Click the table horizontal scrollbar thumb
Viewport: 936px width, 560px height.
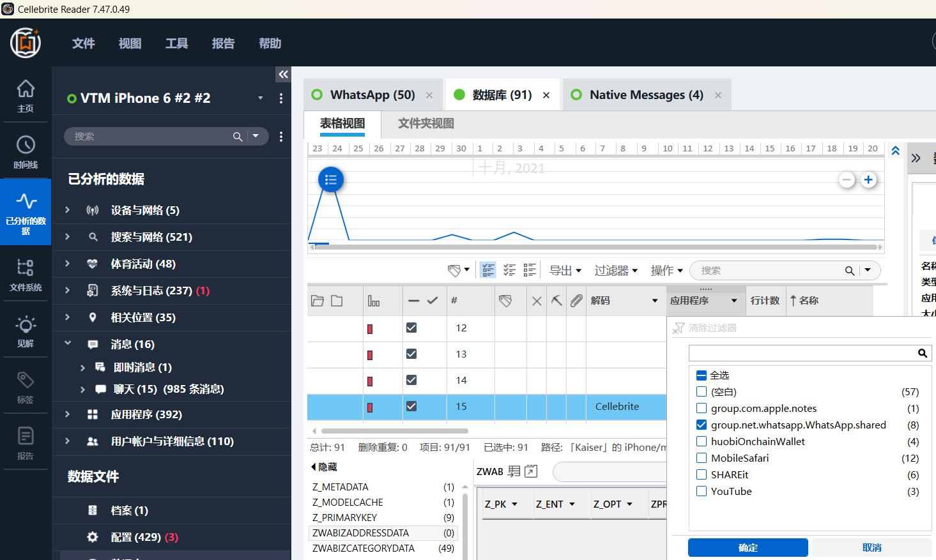(395, 431)
